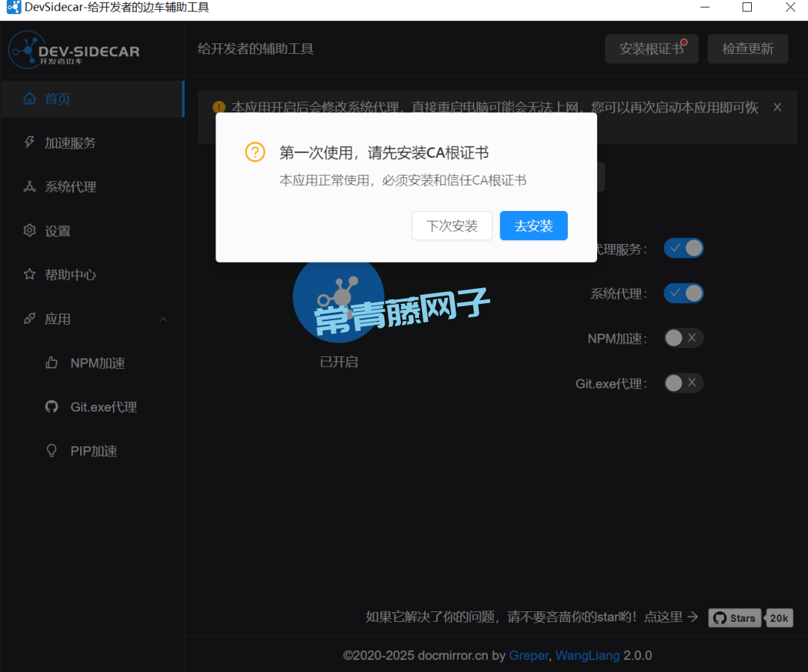Collapse the 应用 submenu chevron
This screenshot has width=808, height=672.
163,320
